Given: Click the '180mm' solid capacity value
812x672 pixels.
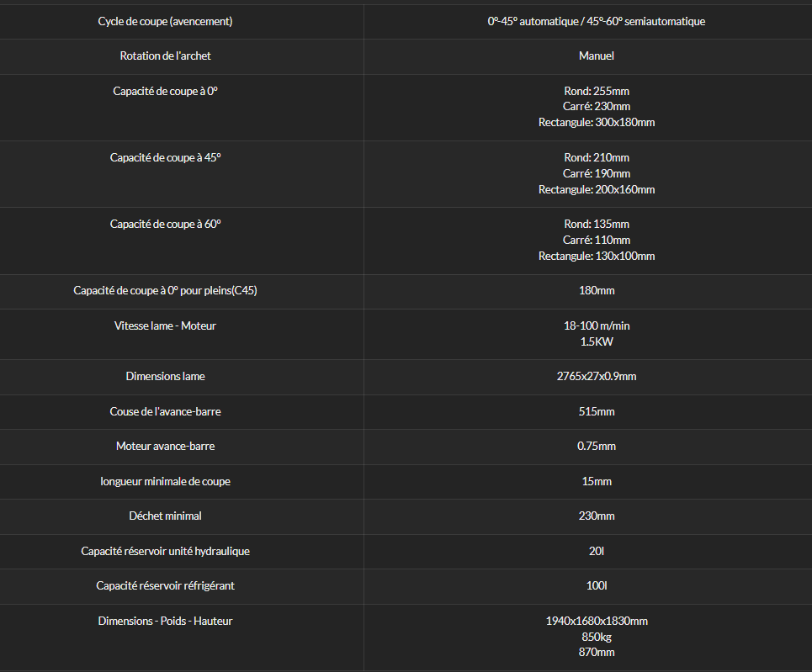Looking at the screenshot, I should (x=596, y=290).
